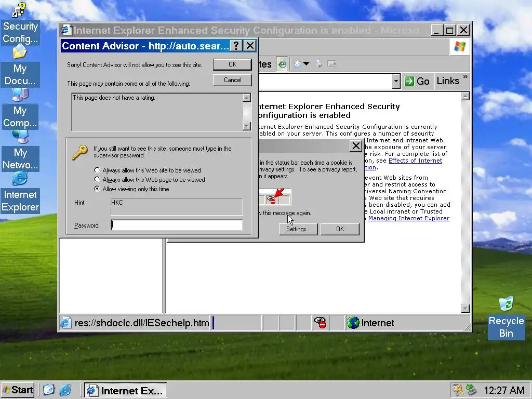This screenshot has width=532, height=399.
Task: Open the Security Config desktop shortcut
Action: click(20, 24)
